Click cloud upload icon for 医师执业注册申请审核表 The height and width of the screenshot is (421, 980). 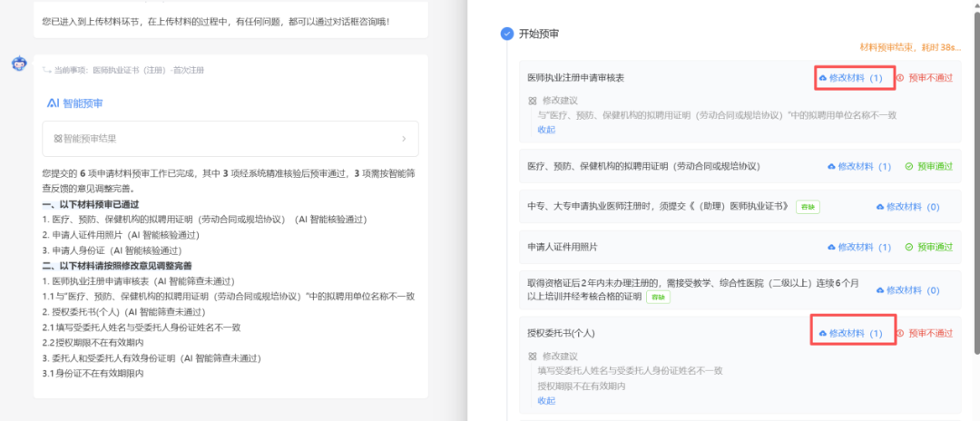click(822, 78)
